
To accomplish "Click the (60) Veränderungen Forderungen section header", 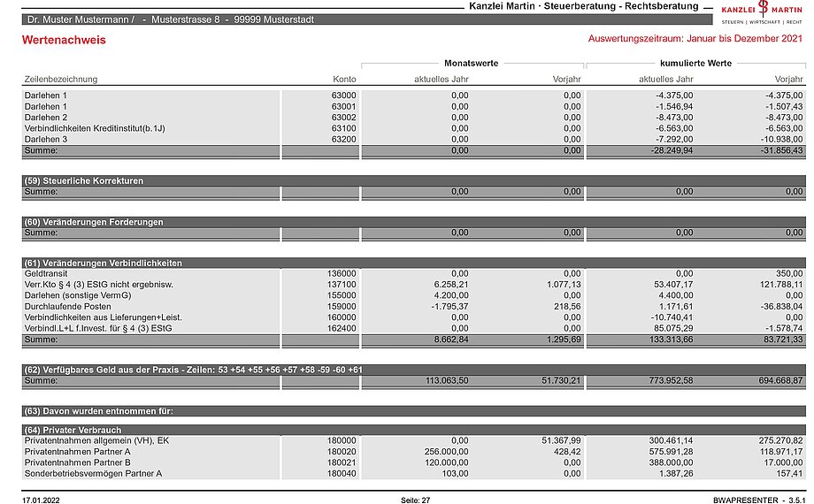I will pyautogui.click(x=94, y=222).
